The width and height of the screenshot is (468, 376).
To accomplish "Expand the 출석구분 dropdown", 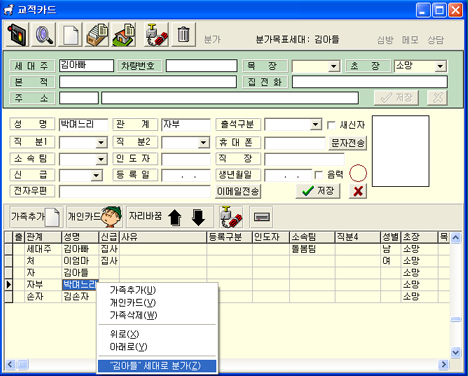I will (x=315, y=125).
